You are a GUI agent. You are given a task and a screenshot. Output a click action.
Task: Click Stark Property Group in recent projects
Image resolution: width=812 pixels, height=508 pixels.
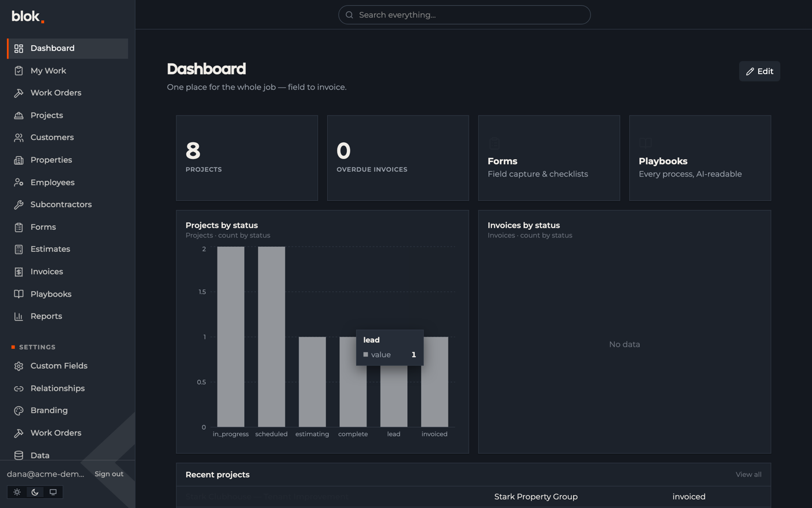pyautogui.click(x=536, y=497)
